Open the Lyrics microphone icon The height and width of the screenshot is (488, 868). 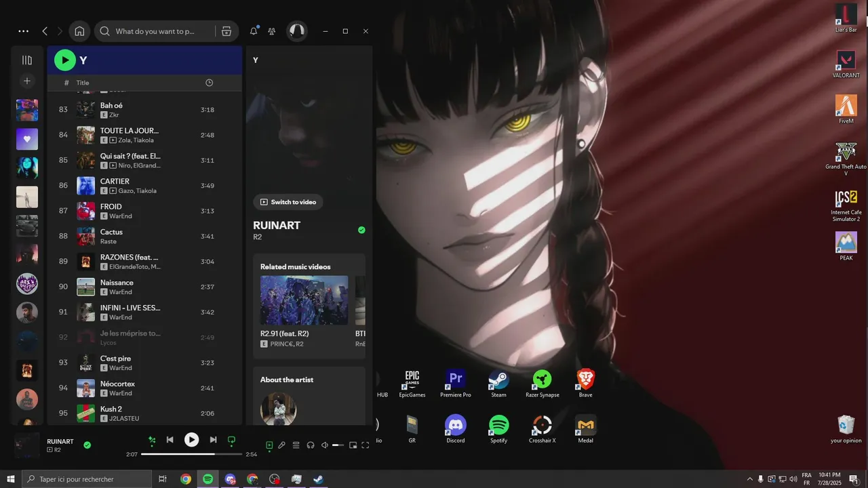coord(281,445)
